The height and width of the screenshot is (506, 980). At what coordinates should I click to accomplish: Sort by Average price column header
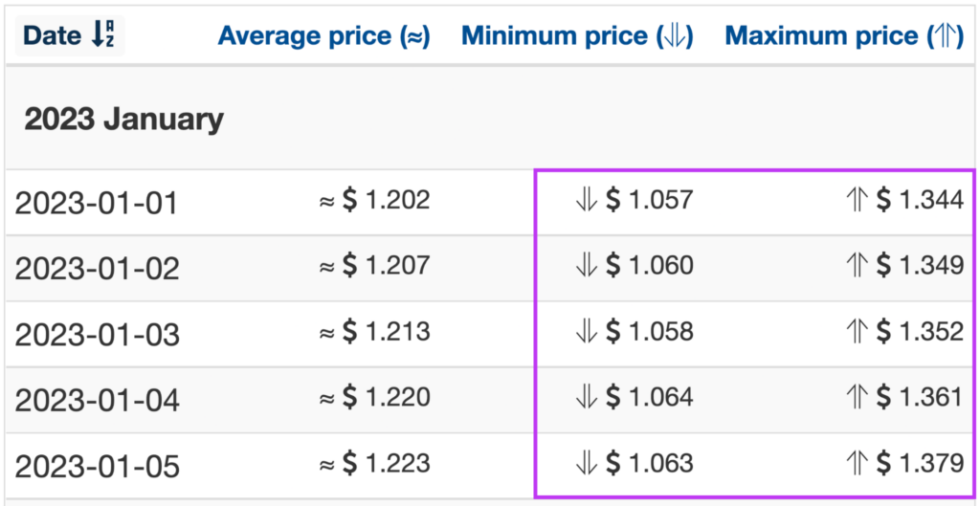[x=323, y=37]
